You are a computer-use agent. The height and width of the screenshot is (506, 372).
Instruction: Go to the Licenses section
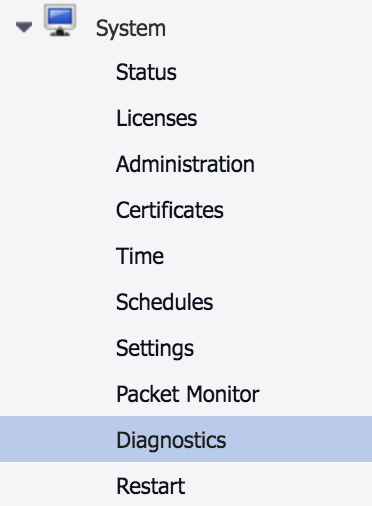click(156, 118)
